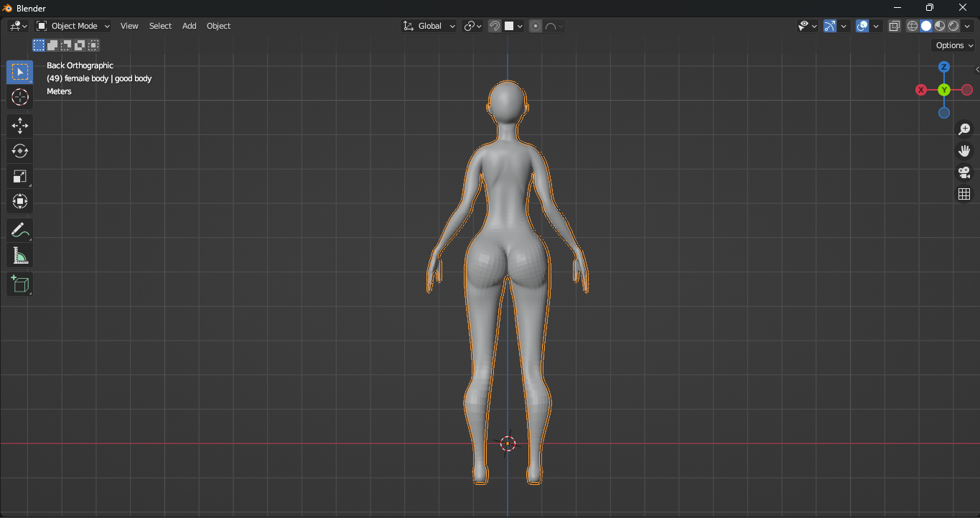980x518 pixels.
Task: Set selection mode to invert
Action: click(x=80, y=45)
